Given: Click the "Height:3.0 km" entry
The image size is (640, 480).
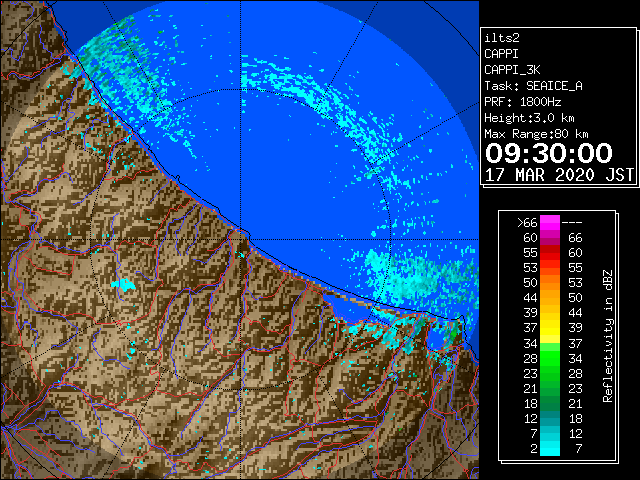Looking at the screenshot, I should point(529,118).
